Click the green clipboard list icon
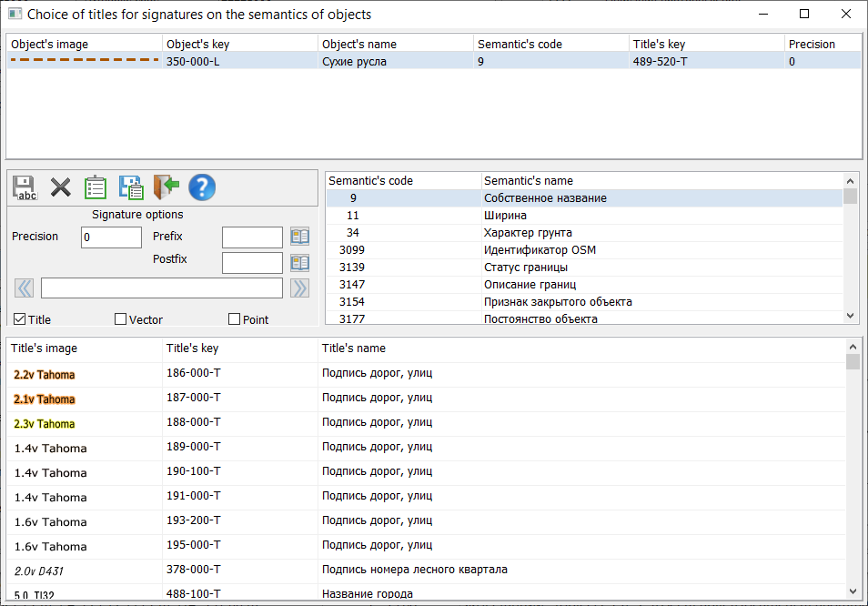This screenshot has width=868, height=606. pos(96,188)
